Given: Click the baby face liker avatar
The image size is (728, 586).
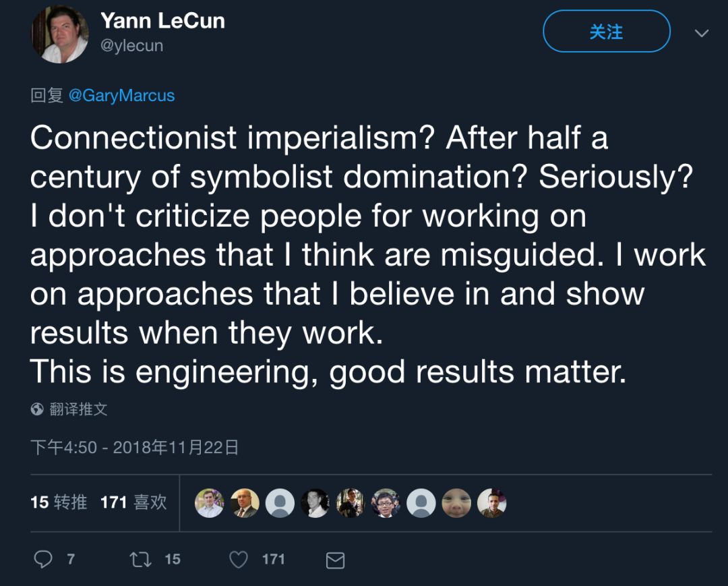Looking at the screenshot, I should point(456,503).
